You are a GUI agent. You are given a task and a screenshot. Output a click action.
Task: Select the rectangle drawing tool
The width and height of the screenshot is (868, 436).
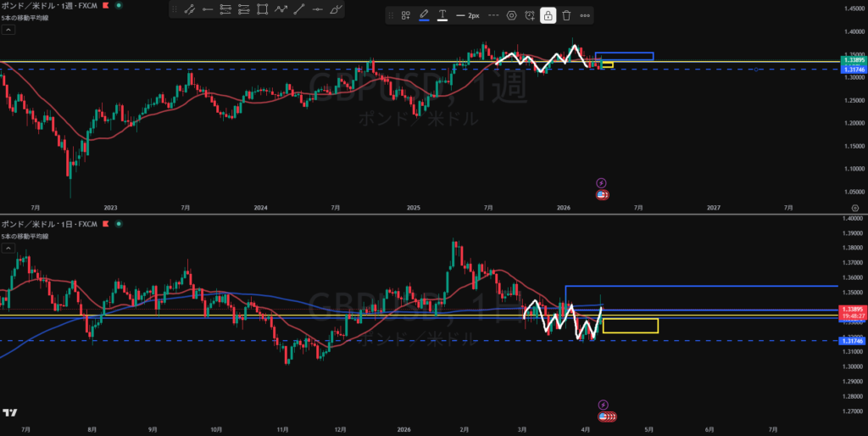coord(262,9)
